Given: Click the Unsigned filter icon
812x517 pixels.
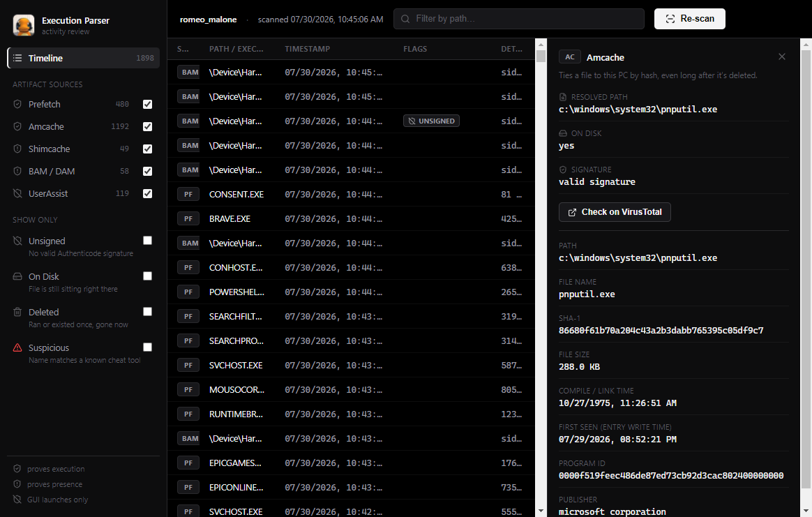Looking at the screenshot, I should point(17,241).
